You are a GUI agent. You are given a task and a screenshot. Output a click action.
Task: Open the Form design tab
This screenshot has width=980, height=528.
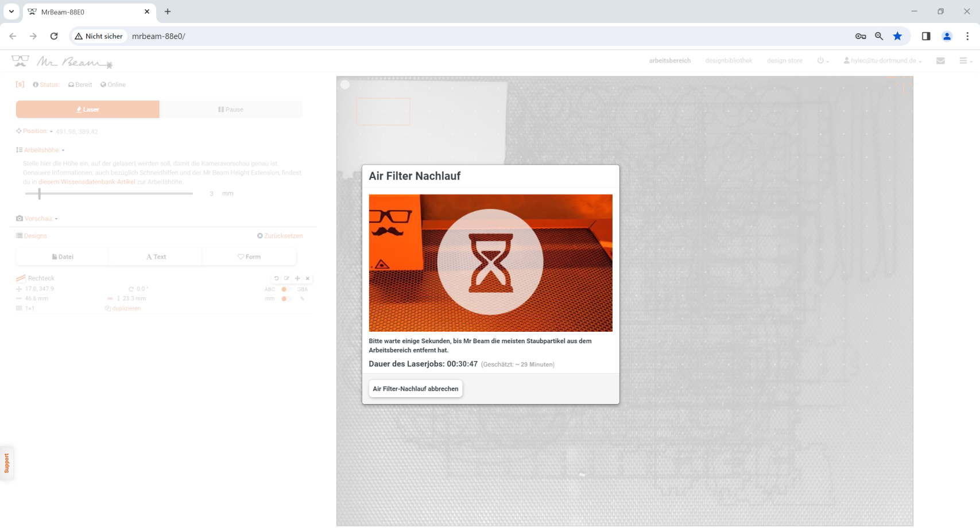(249, 257)
